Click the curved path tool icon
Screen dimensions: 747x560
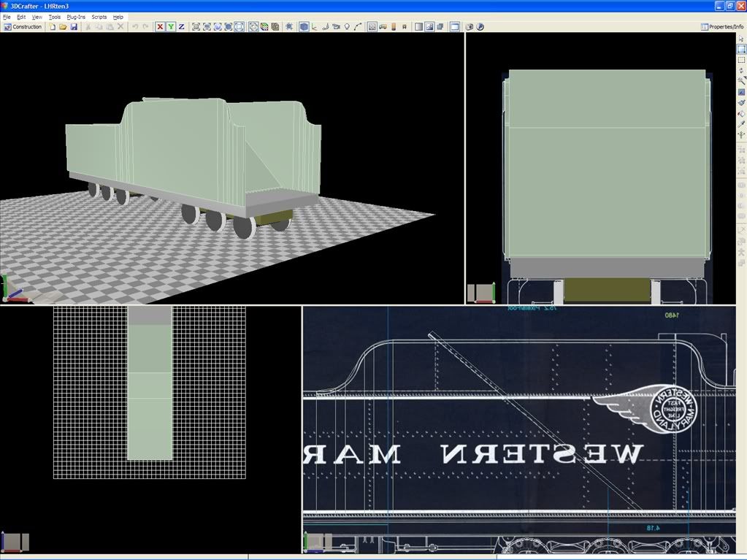click(x=358, y=27)
